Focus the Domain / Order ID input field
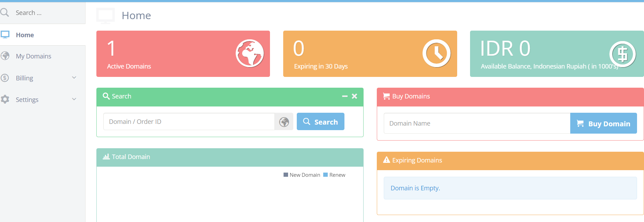 pos(189,121)
